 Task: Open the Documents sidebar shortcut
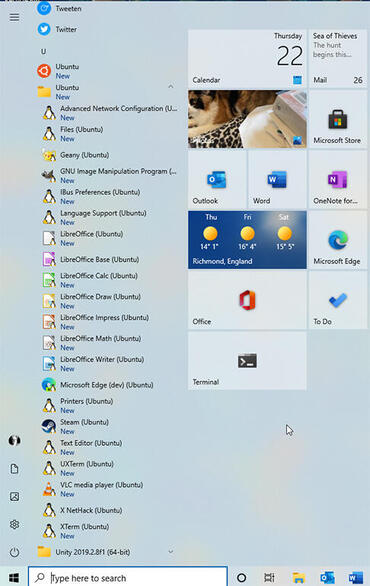[x=14, y=469]
